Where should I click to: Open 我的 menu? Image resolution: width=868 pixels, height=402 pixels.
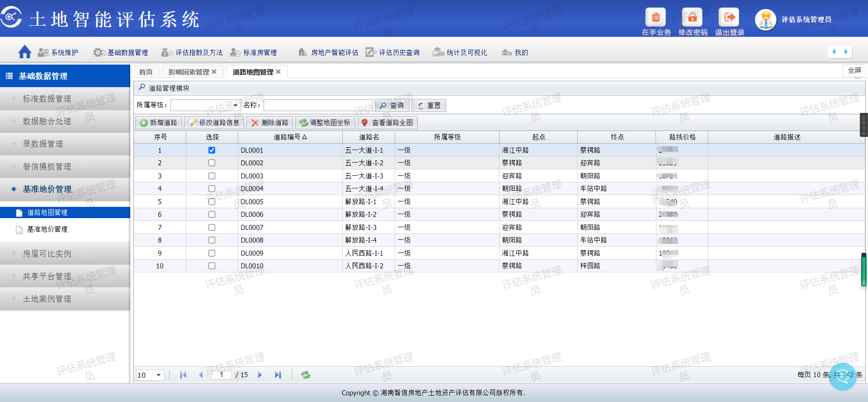(515, 52)
